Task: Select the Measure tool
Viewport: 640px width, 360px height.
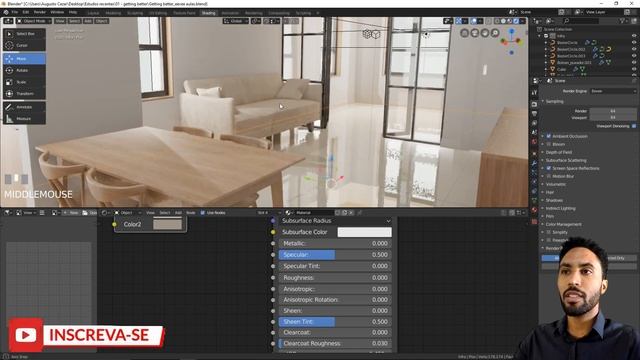Action: (24, 118)
